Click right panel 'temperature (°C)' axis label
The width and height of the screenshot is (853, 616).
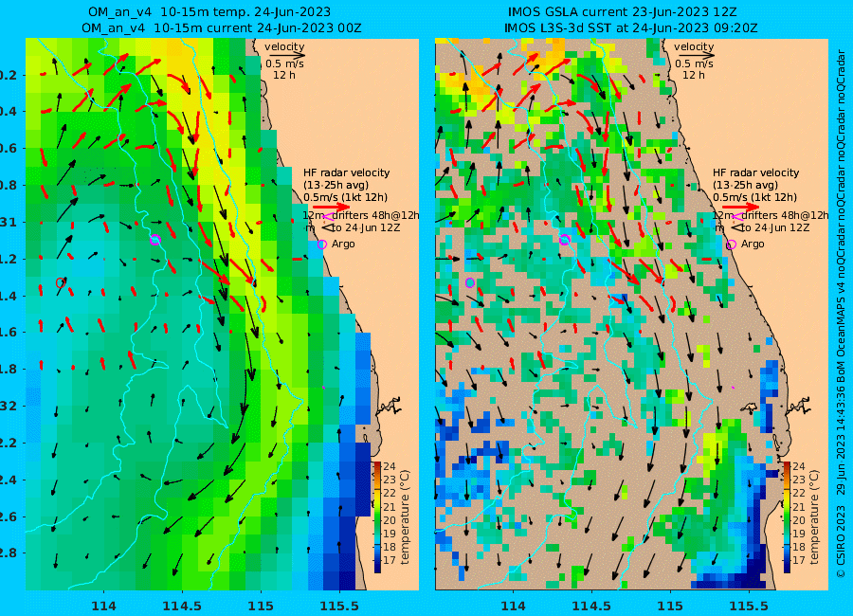(x=814, y=516)
